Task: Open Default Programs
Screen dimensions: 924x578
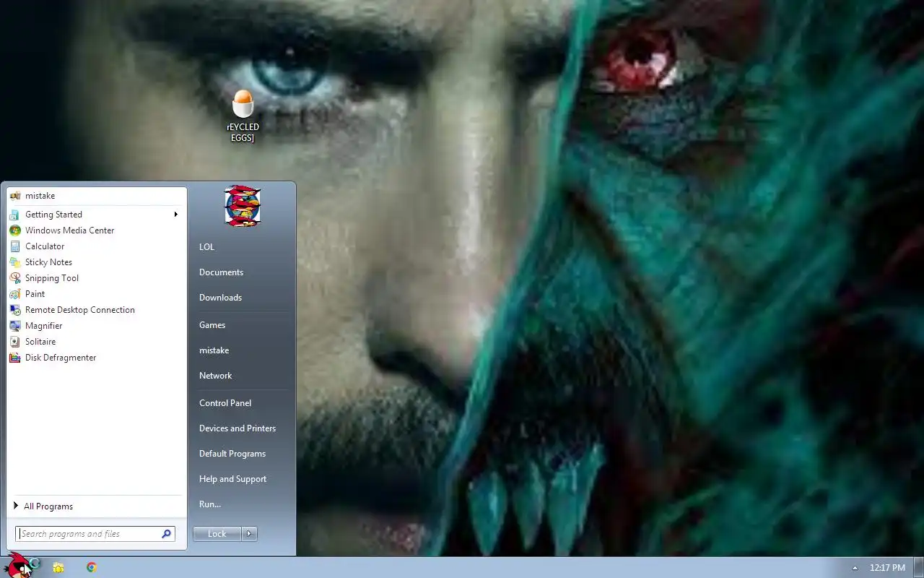Action: pos(232,454)
